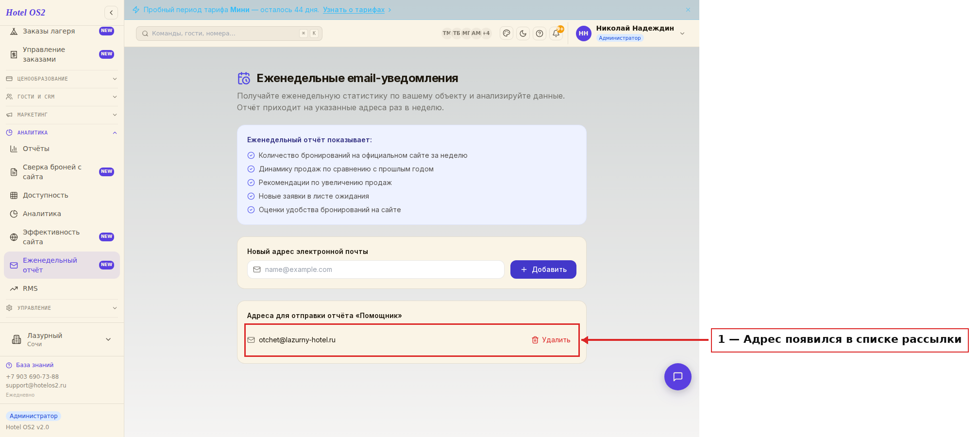Expand the ЦЕНООБРАЗОВАНИЕ section
Viewport: 980px width, 437px height.
(x=62, y=79)
